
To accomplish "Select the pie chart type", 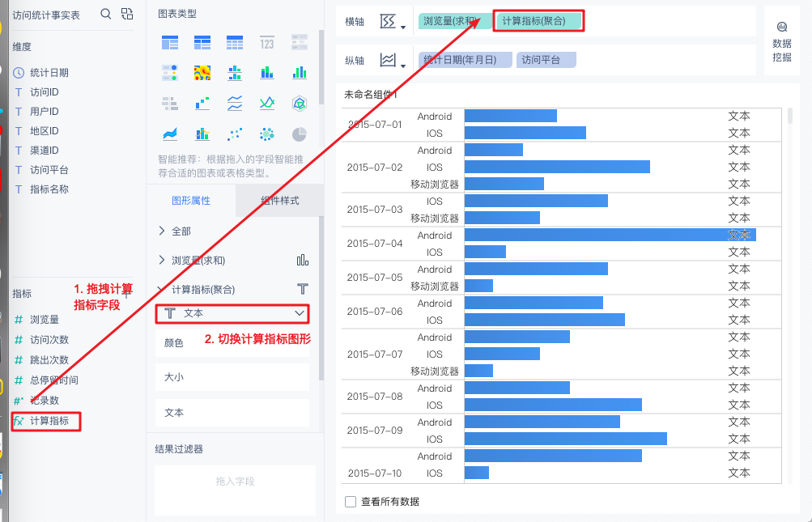I will (x=300, y=134).
